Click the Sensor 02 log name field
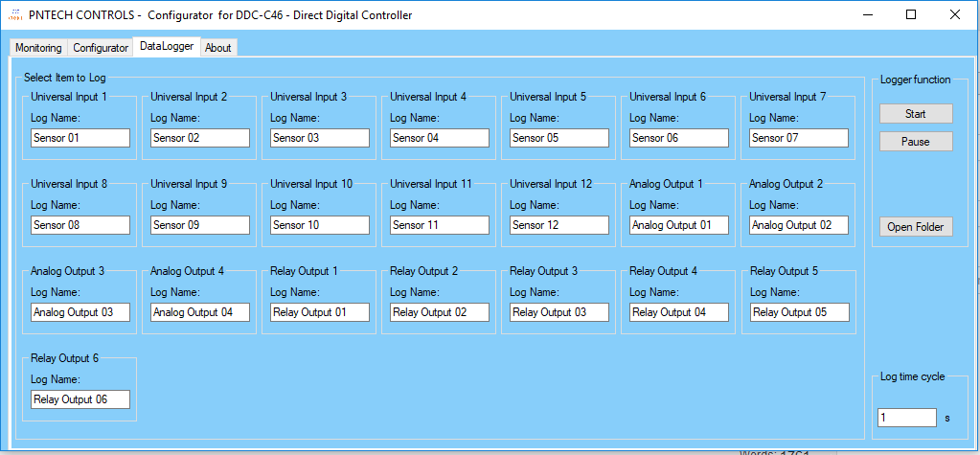The height and width of the screenshot is (455, 980). [200, 138]
